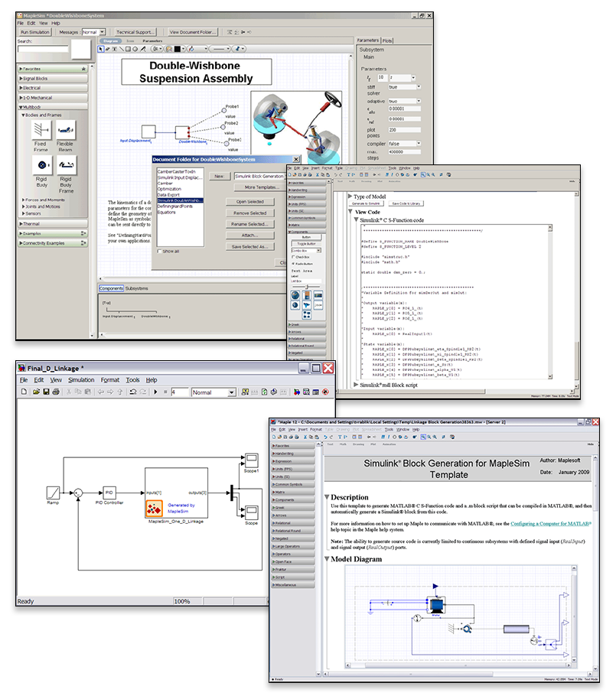Open the File menu in MapleSim
The width and height of the screenshot is (616, 699).
[21, 23]
